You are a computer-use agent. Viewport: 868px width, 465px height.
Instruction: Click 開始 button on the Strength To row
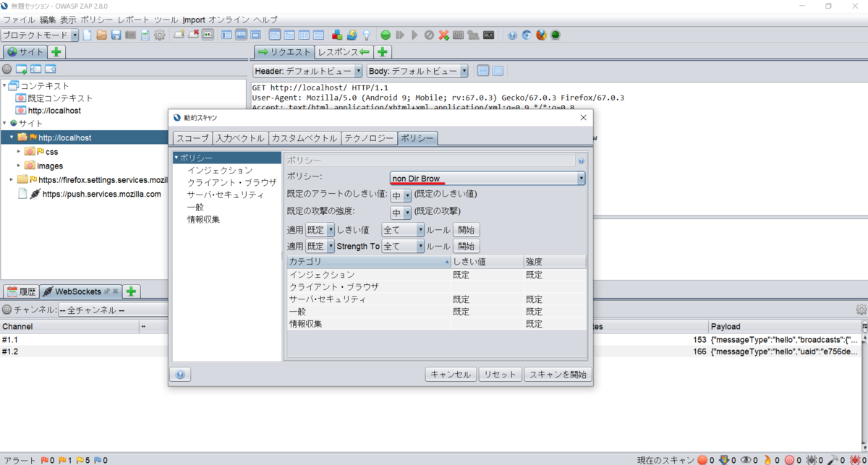click(x=467, y=246)
